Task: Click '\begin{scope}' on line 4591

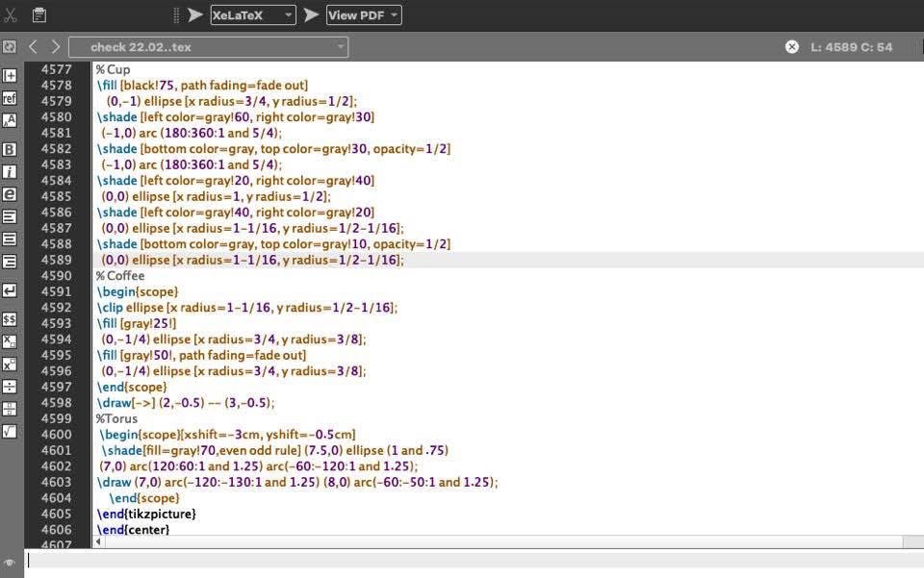Action: point(138,292)
